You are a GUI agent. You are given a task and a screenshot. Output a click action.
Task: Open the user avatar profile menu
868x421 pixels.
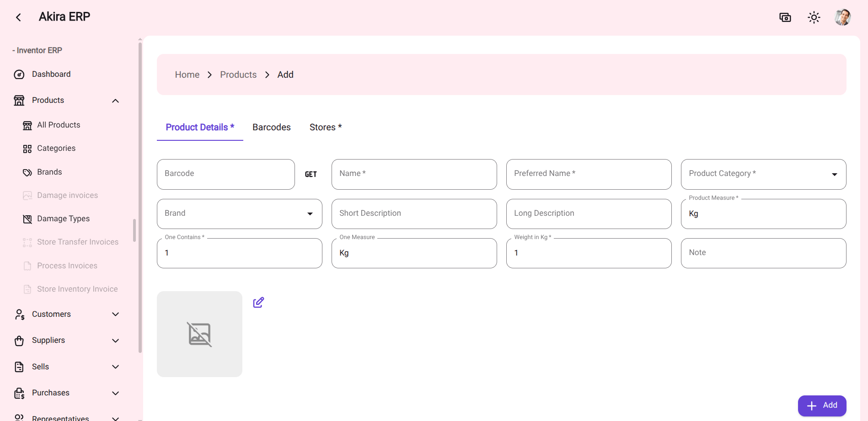click(842, 17)
